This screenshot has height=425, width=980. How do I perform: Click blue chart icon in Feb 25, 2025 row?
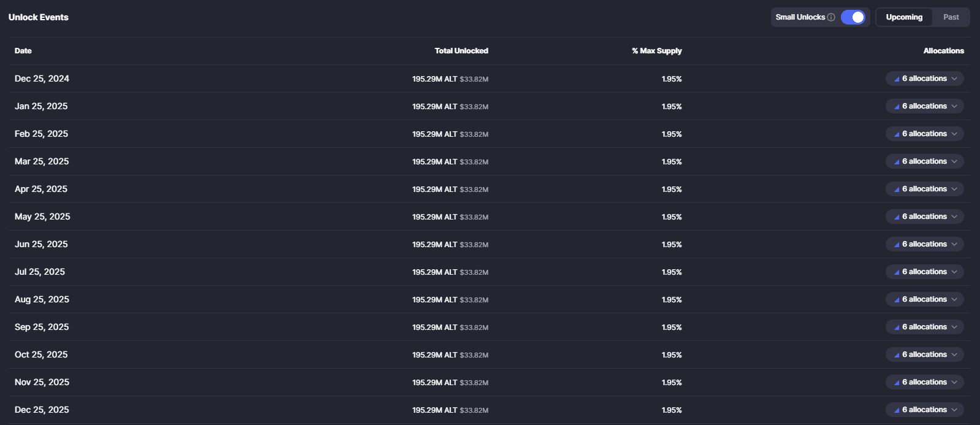[897, 134]
